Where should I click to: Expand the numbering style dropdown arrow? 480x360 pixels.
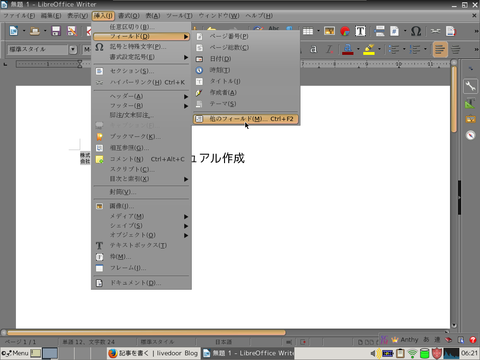click(425, 49)
